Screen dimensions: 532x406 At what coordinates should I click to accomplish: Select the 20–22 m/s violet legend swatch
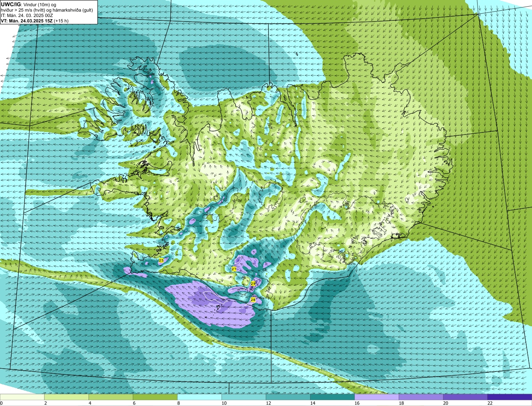(465, 397)
